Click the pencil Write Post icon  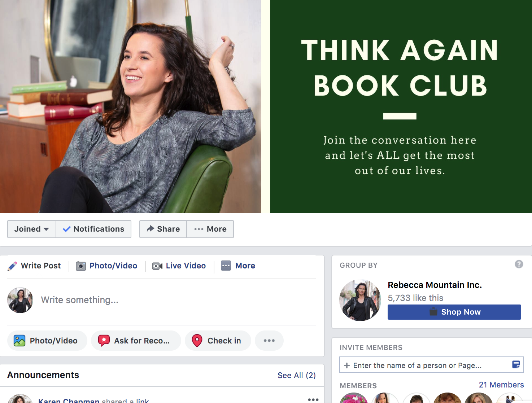coord(12,266)
